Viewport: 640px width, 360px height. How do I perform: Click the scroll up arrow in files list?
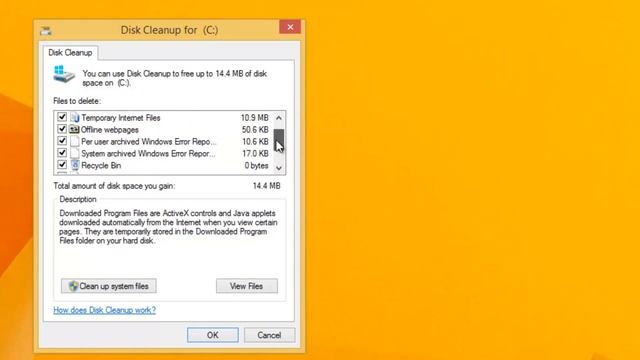click(x=279, y=118)
